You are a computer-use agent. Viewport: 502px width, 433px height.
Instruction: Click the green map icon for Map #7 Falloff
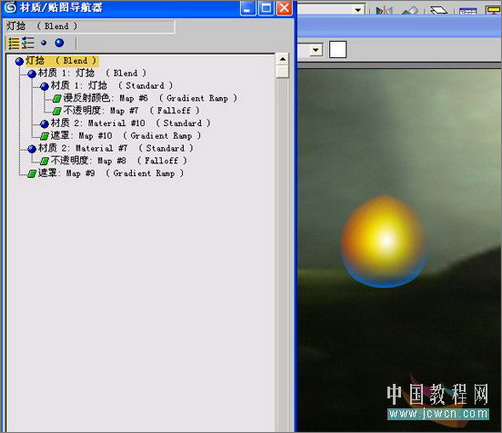(57, 111)
